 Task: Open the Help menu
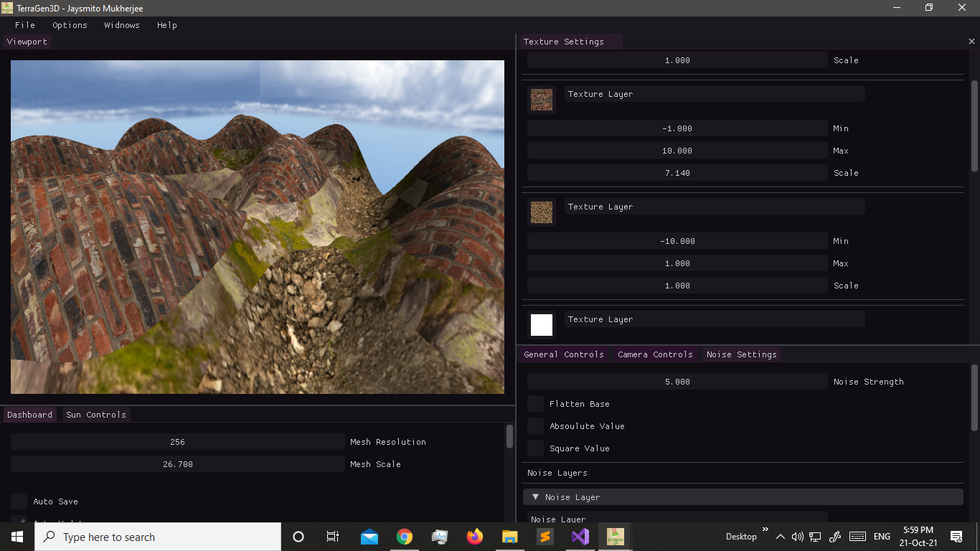pos(167,25)
